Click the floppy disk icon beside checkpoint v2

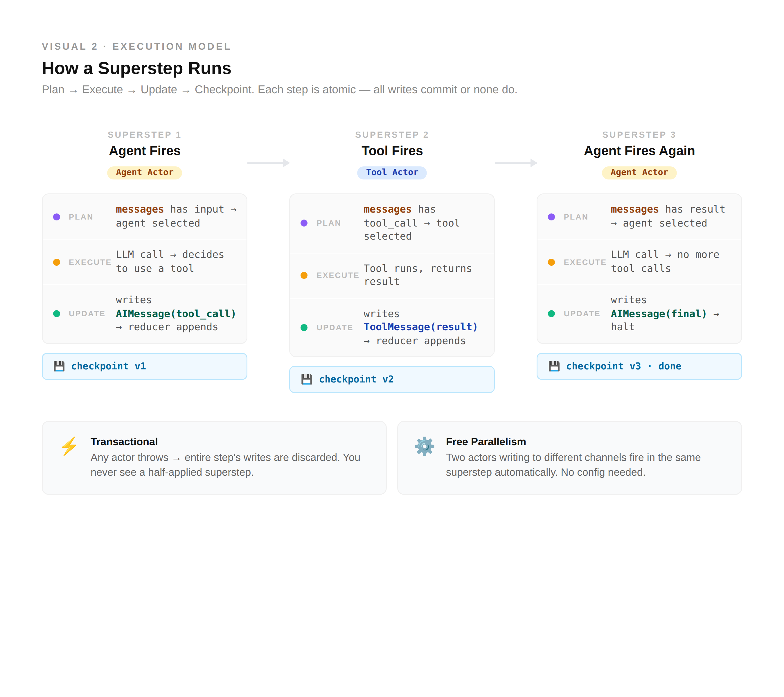pyautogui.click(x=306, y=379)
